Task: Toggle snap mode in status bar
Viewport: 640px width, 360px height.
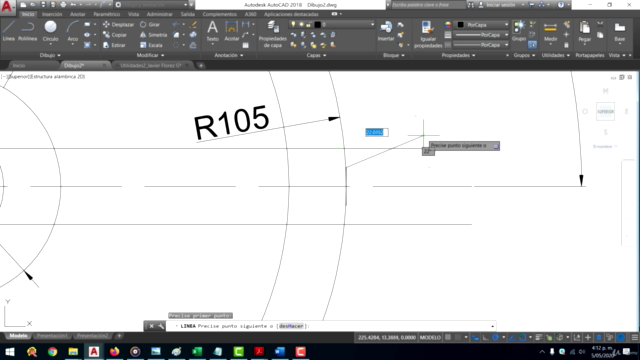Action: (x=458, y=338)
